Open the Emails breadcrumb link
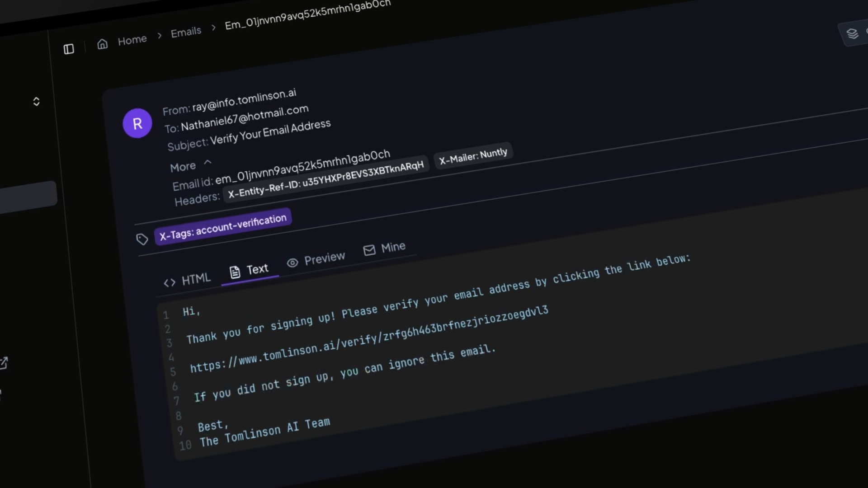Screen dimensions: 868x488 coord(186,32)
